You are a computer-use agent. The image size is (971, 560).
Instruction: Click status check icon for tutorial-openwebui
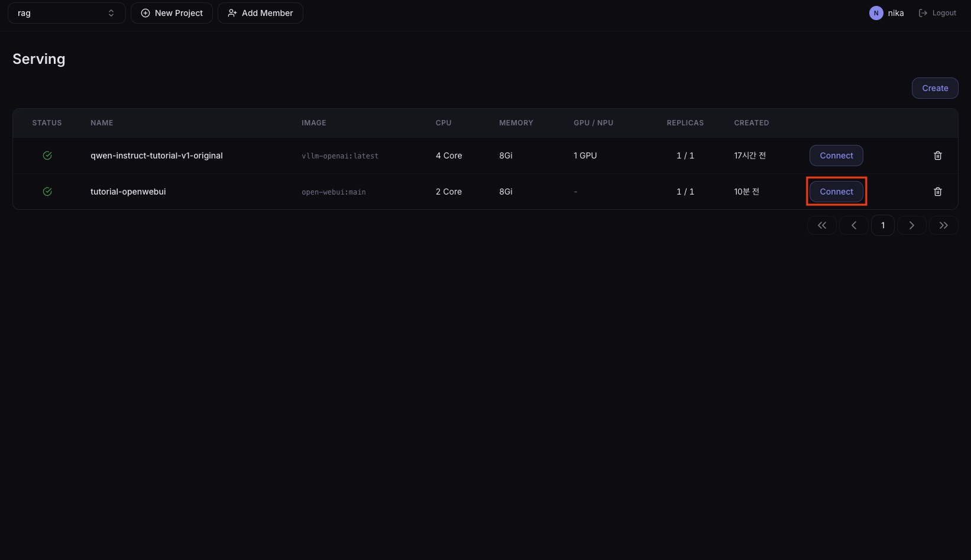(47, 192)
